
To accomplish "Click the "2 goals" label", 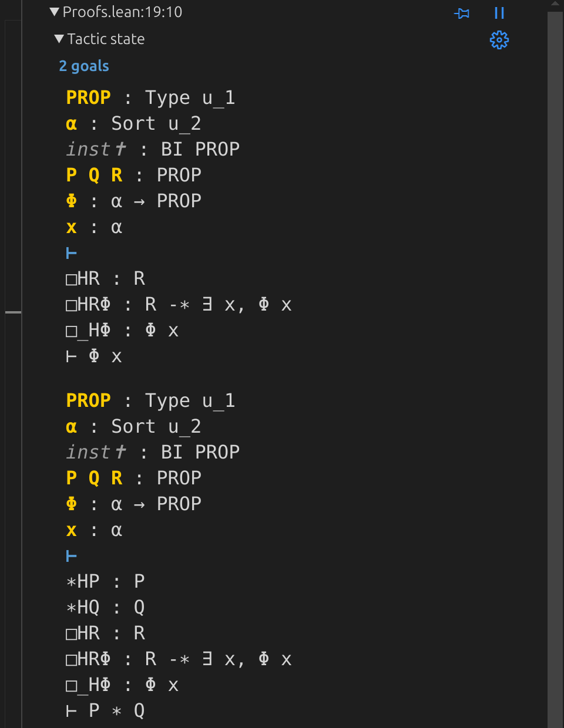I will click(x=84, y=66).
